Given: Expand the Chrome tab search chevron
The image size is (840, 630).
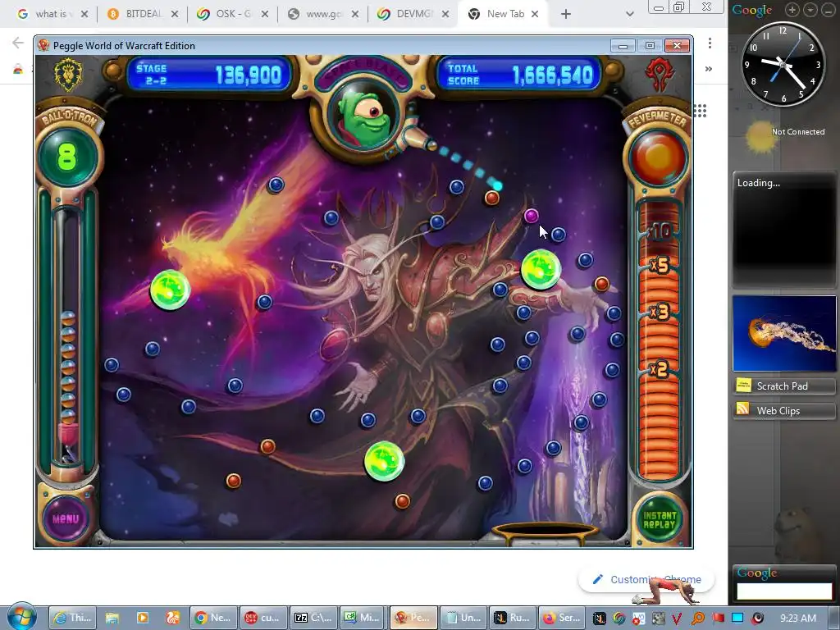Looking at the screenshot, I should coord(630,15).
